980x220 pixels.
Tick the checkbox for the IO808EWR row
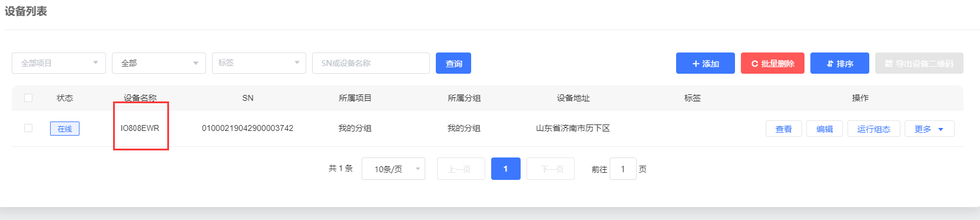pyautogui.click(x=28, y=128)
